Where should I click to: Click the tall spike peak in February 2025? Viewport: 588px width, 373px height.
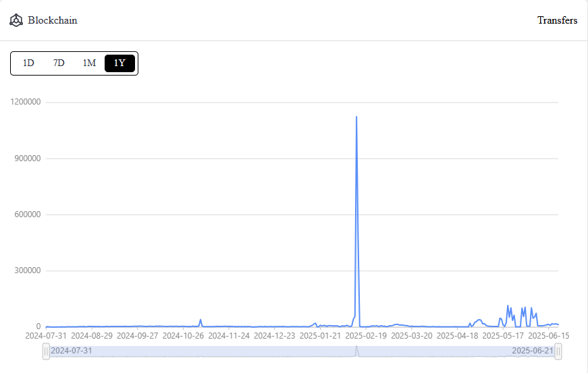click(x=356, y=117)
